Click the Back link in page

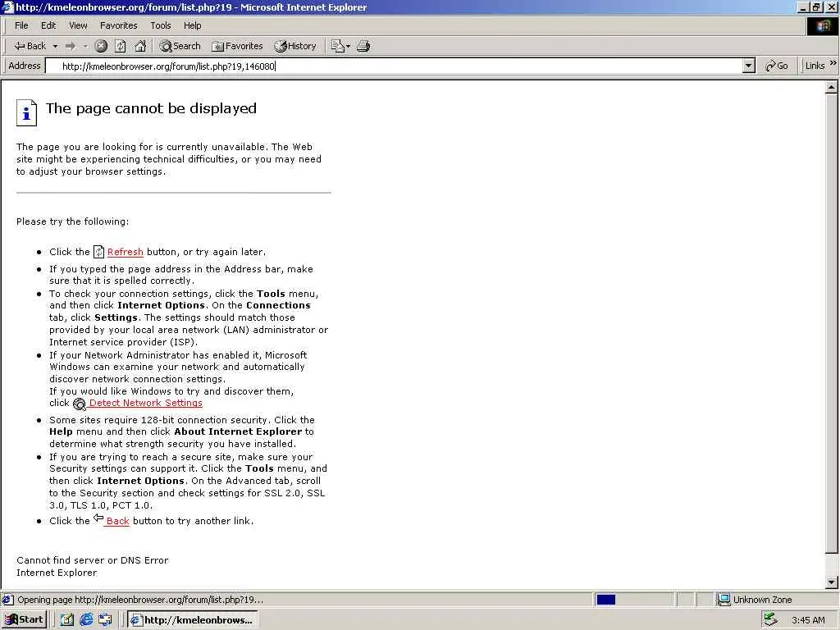[x=118, y=521]
